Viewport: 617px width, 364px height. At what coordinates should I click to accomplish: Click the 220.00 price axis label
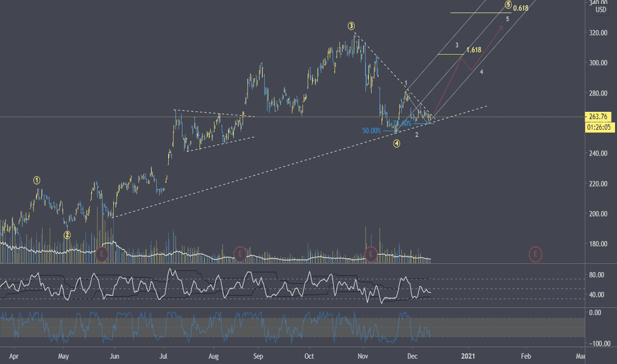tap(598, 184)
